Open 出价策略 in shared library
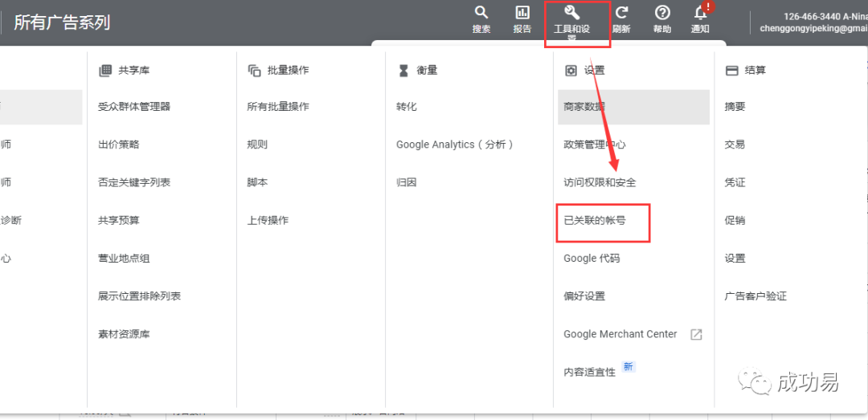 coord(118,145)
